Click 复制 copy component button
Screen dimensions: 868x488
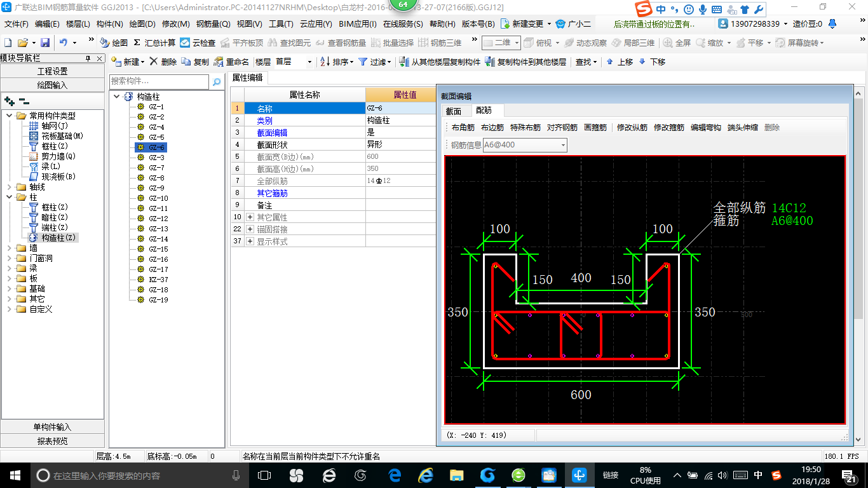(195, 62)
